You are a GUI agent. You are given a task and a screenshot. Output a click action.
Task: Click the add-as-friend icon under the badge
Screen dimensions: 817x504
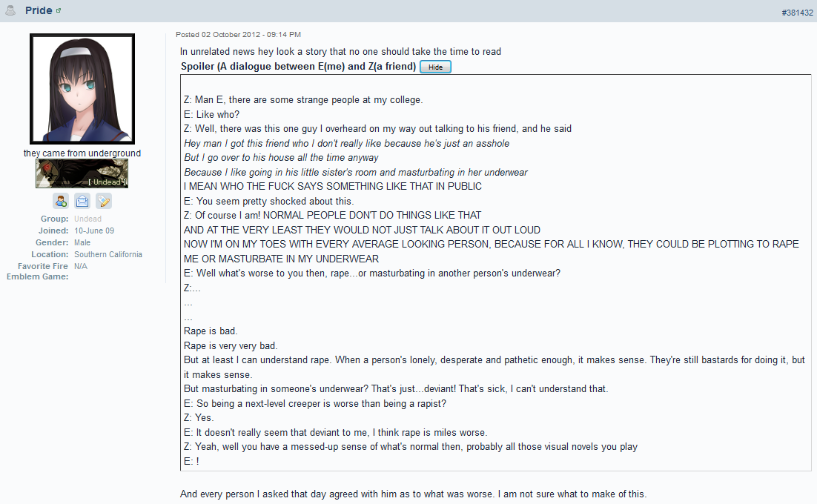tap(61, 201)
